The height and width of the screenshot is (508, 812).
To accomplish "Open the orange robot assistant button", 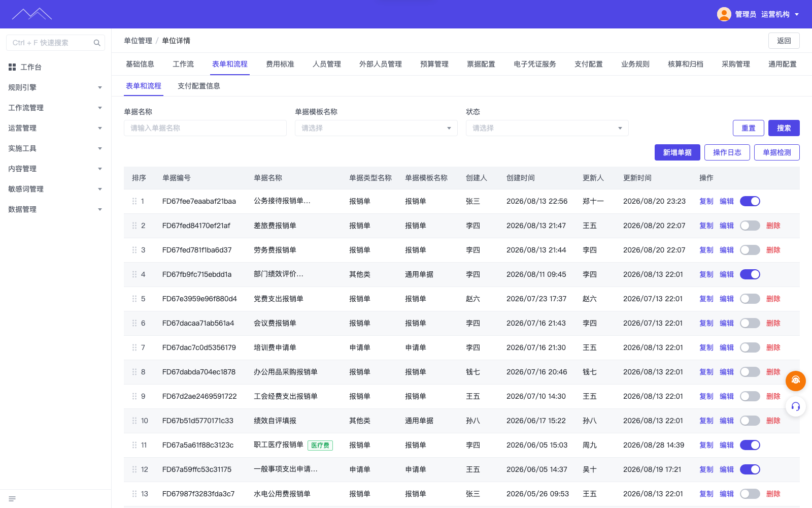I will click(795, 380).
